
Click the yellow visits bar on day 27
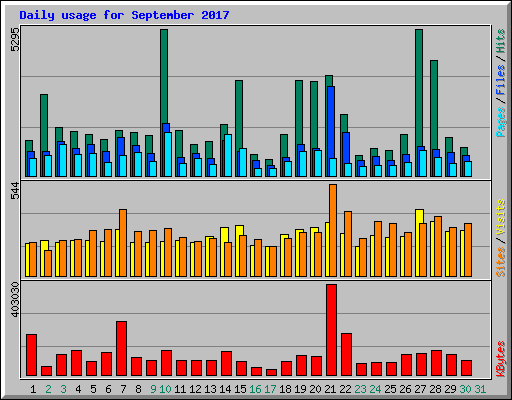pos(418,217)
